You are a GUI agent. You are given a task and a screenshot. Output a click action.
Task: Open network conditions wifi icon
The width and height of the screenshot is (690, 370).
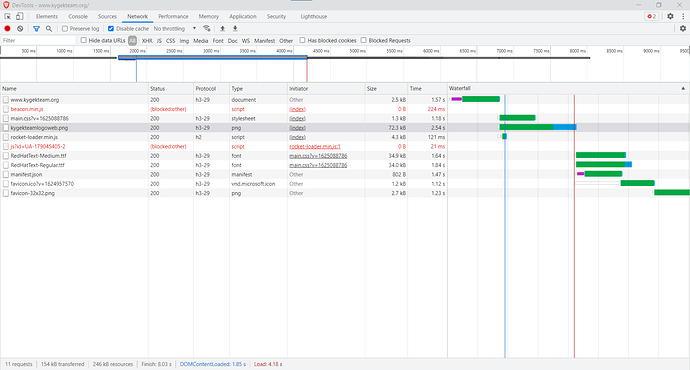point(206,29)
